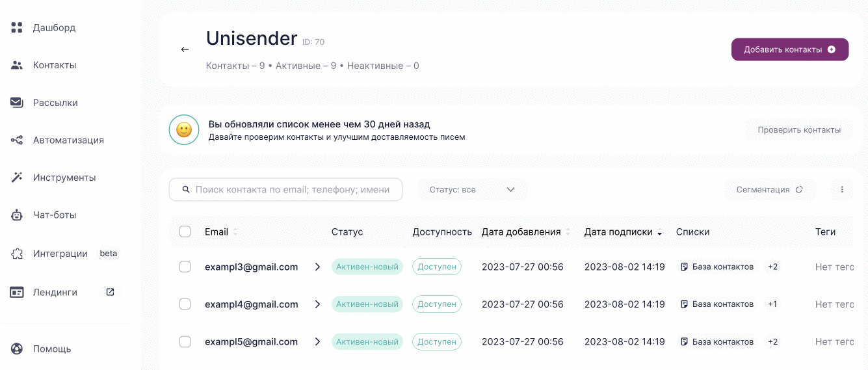Click the Сегментация refresh icon
Image resolution: width=868 pixels, height=370 pixels.
(799, 189)
